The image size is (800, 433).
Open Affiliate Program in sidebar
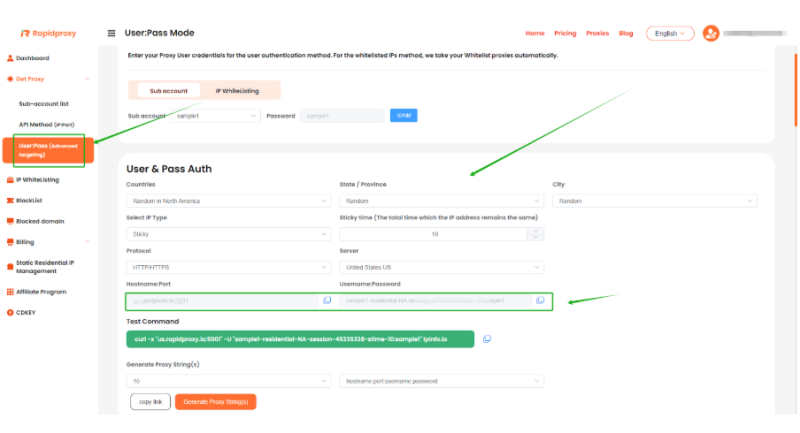click(41, 292)
